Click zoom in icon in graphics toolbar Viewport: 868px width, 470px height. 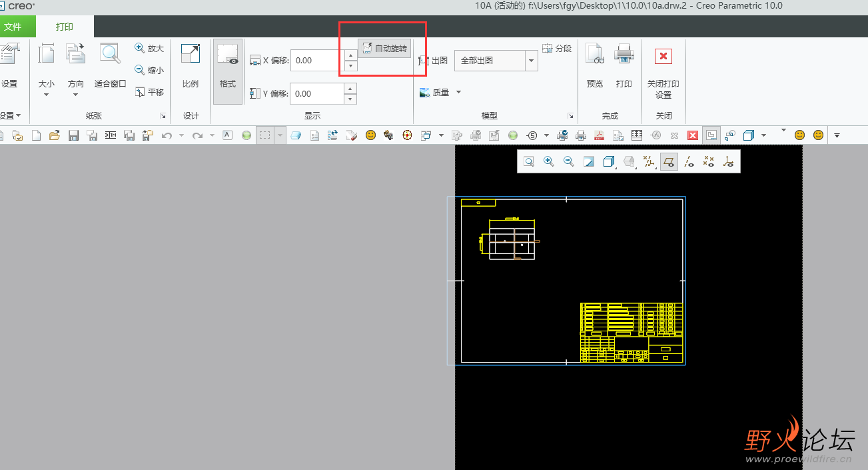549,161
